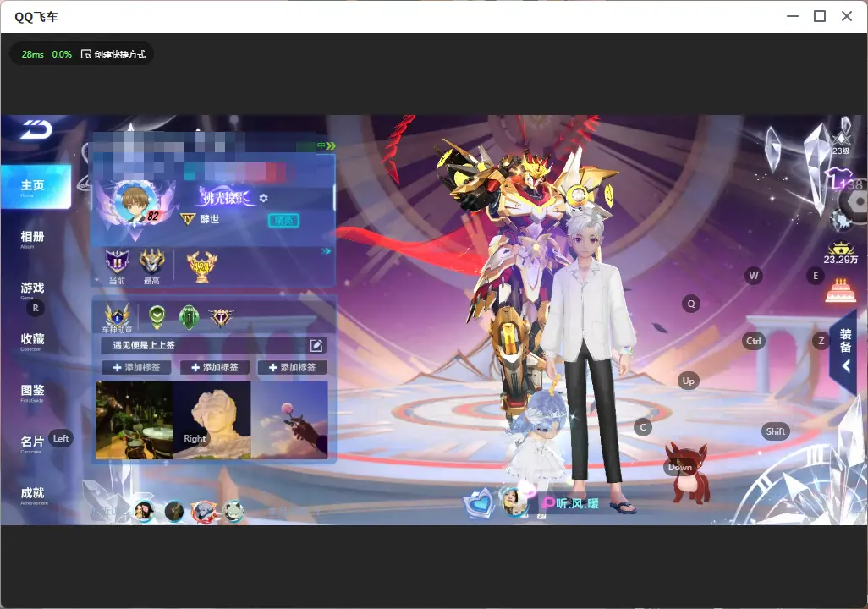Open the 主页 Home tab

pos(36,187)
